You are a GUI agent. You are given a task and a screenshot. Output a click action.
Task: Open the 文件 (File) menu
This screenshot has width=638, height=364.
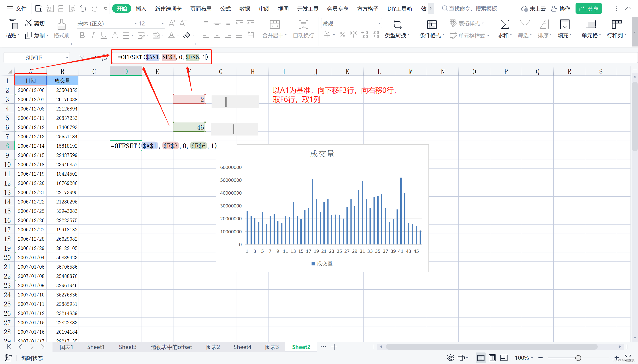[17, 8]
